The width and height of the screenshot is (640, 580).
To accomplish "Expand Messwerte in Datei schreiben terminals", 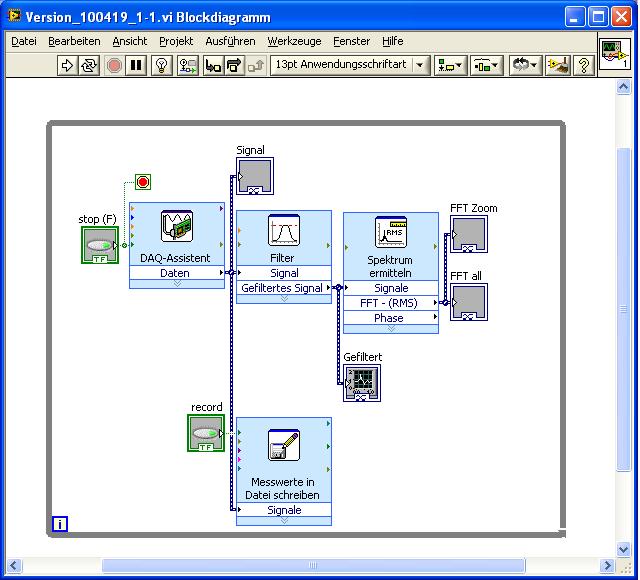I will (284, 521).
